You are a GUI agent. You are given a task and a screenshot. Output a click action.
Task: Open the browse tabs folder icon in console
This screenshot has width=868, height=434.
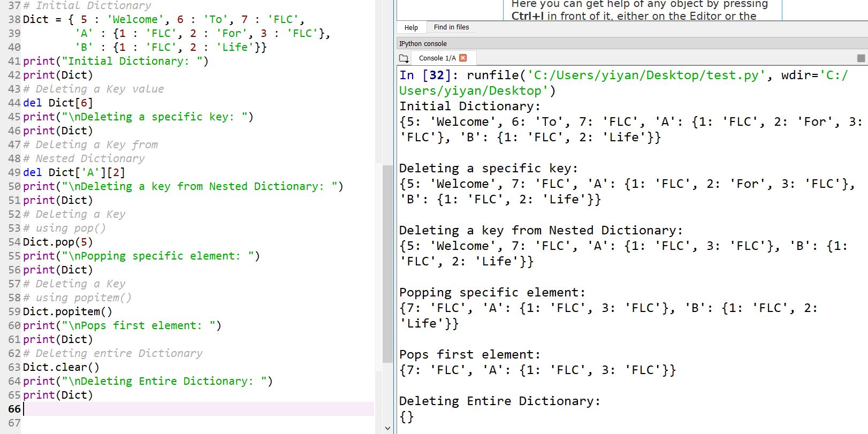tap(404, 58)
